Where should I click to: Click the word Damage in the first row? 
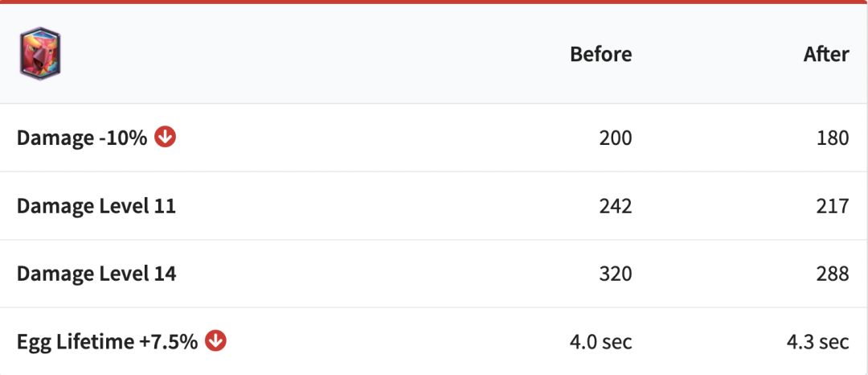click(55, 138)
